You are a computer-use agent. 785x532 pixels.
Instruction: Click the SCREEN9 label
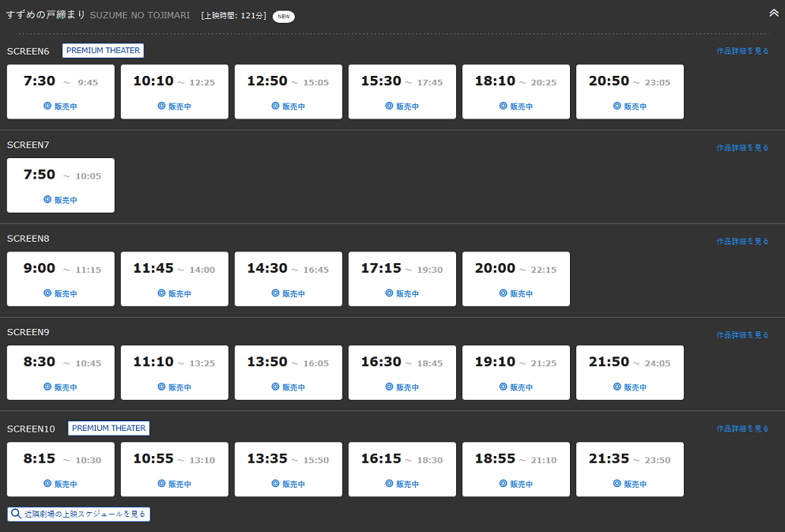tap(28, 332)
